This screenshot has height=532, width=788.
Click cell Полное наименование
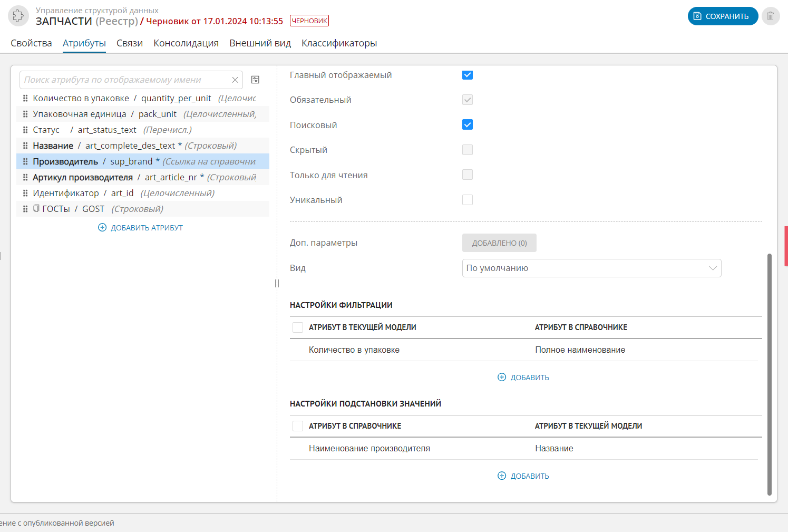580,350
